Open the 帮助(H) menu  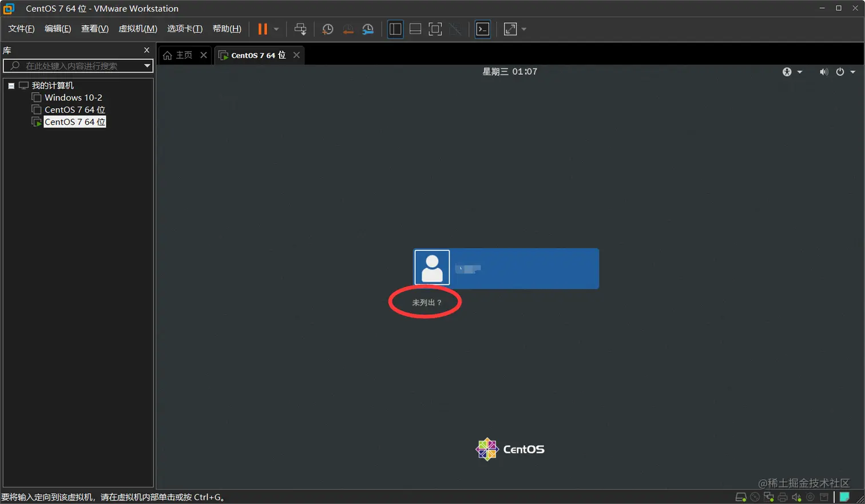227,29
